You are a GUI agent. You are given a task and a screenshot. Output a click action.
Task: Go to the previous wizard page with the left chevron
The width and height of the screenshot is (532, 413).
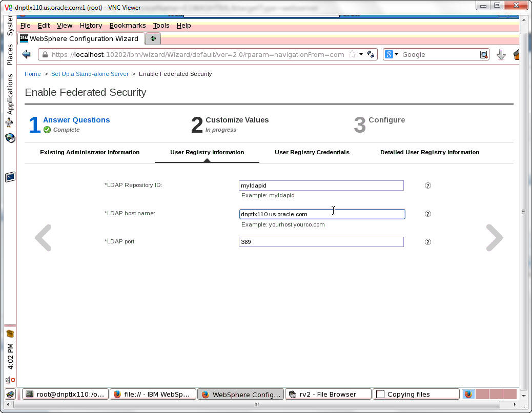coord(44,238)
